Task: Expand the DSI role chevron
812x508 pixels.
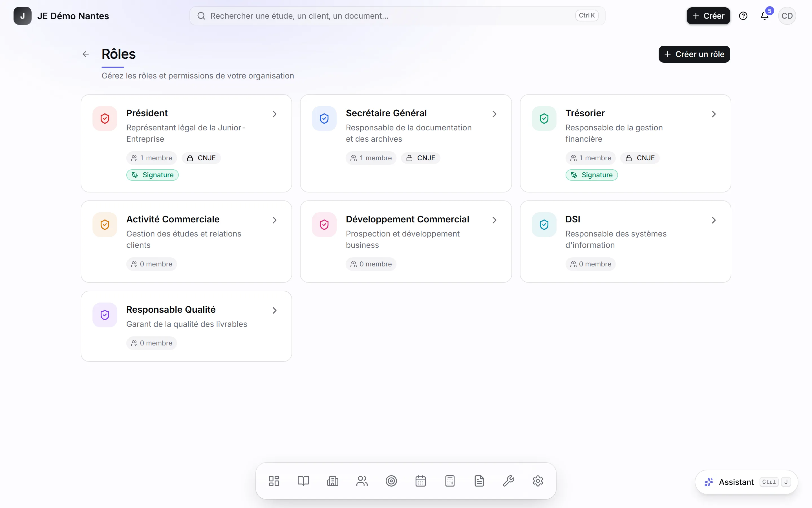Action: click(x=714, y=220)
